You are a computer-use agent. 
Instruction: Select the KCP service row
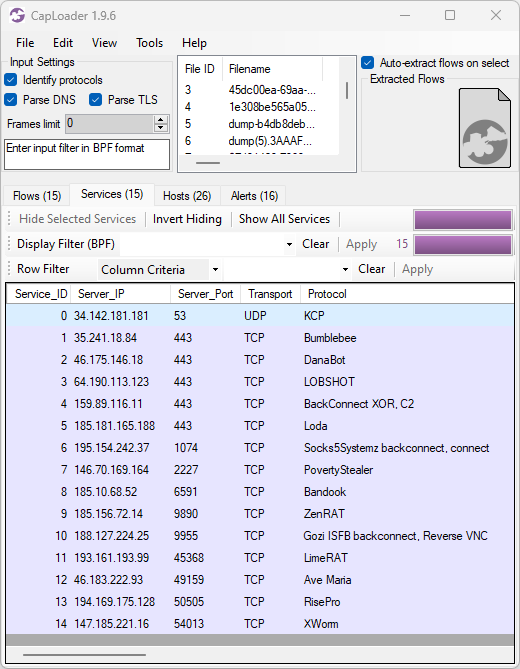pos(260,316)
